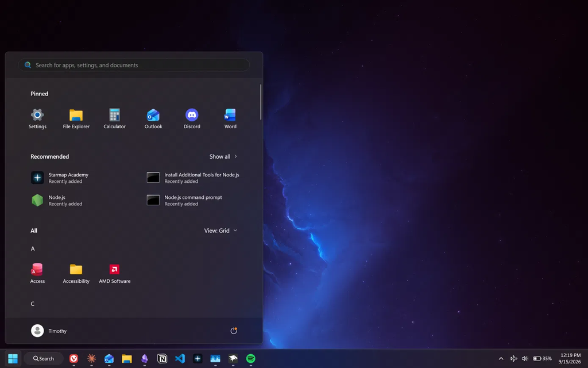This screenshot has width=588, height=368.
Task: Expand the View: Grid dropdown
Action: click(x=220, y=231)
